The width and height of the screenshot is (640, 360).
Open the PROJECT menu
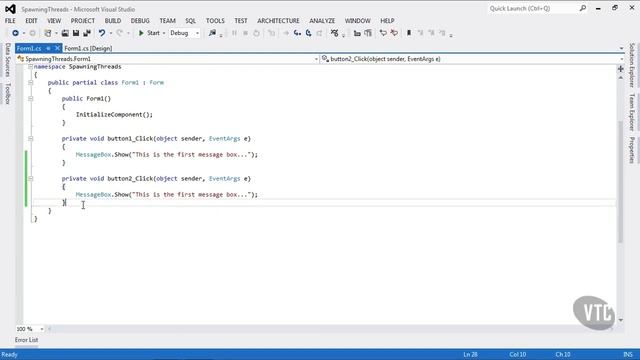pyautogui.click(x=82, y=20)
